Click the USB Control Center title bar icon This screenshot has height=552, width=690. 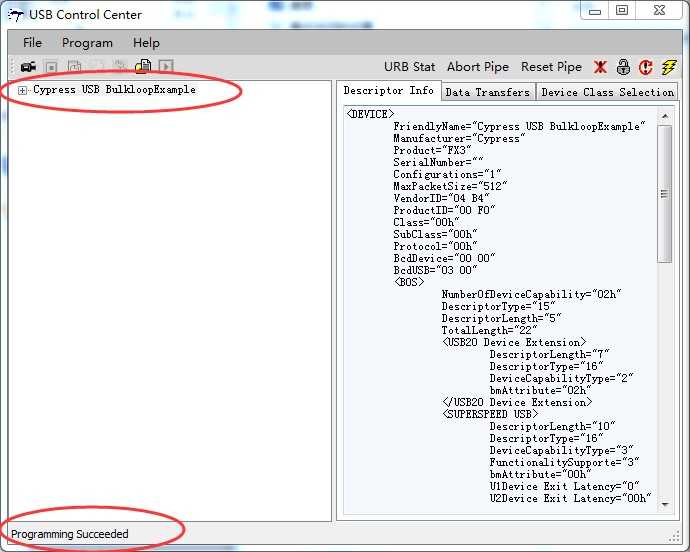16,15
